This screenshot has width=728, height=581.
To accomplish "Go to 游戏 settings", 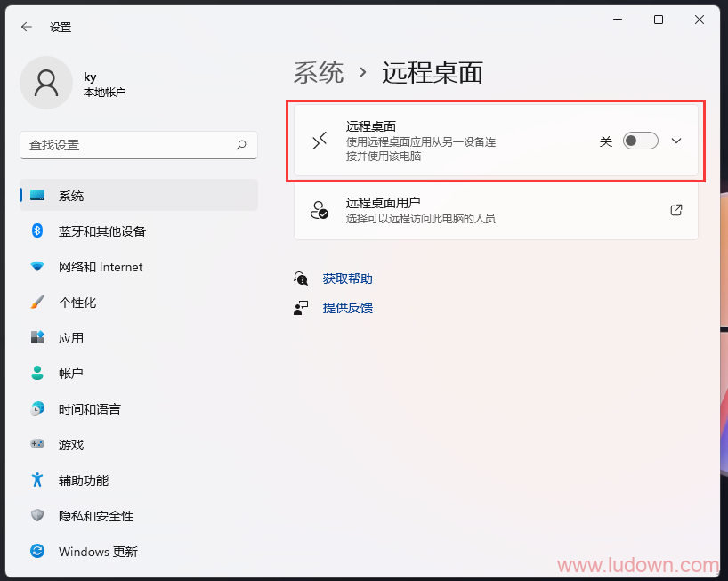I will pos(139,444).
